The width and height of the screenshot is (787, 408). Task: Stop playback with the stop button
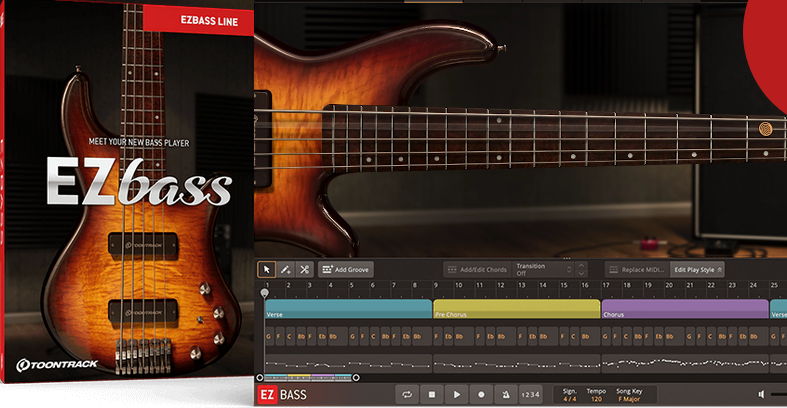pos(432,395)
